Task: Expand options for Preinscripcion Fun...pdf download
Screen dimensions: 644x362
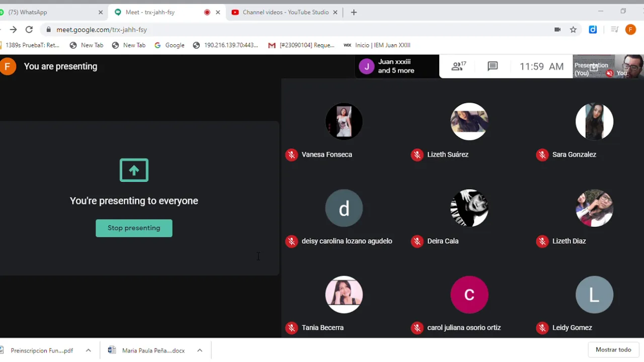Action: tap(88, 350)
